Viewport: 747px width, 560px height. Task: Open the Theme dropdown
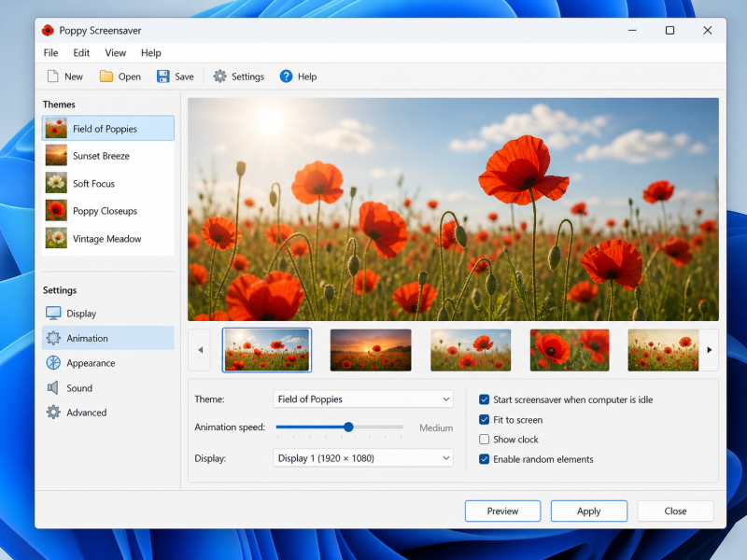click(363, 399)
